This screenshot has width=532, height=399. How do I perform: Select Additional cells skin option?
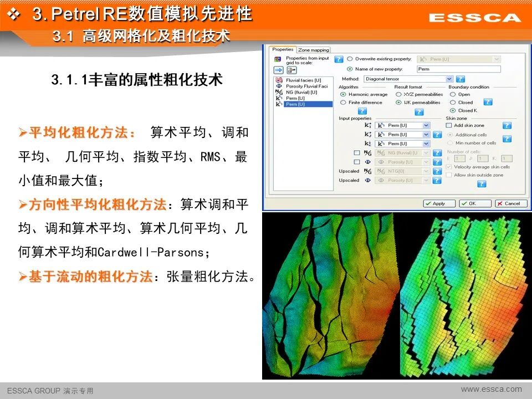[x=450, y=135]
